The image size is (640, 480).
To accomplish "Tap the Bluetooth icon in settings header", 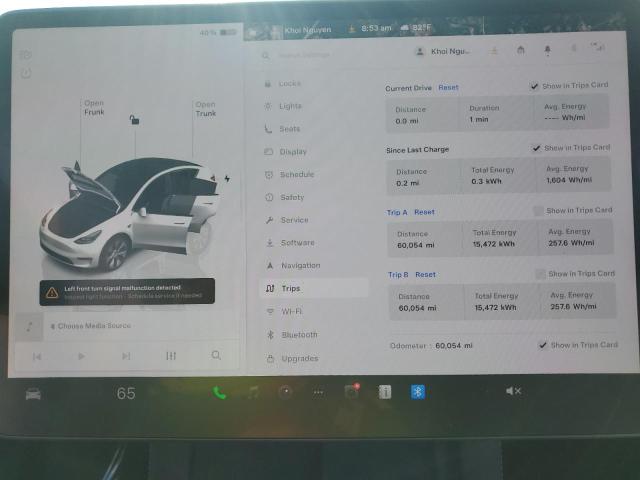I will click(x=573, y=49).
